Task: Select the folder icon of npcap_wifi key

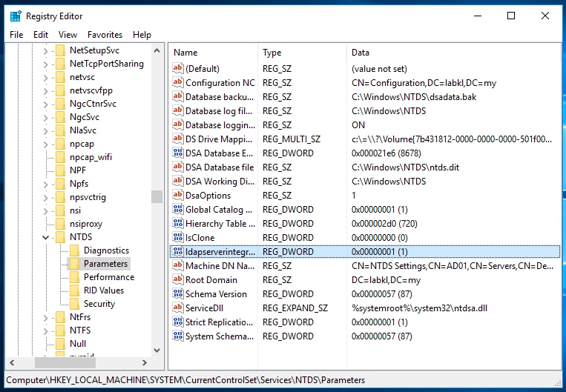Action: click(61, 157)
